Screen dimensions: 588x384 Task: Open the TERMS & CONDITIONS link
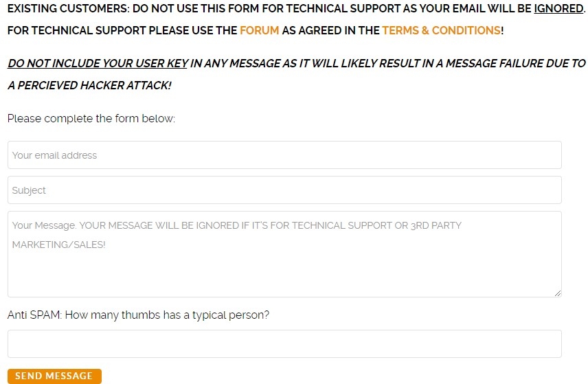coord(441,31)
